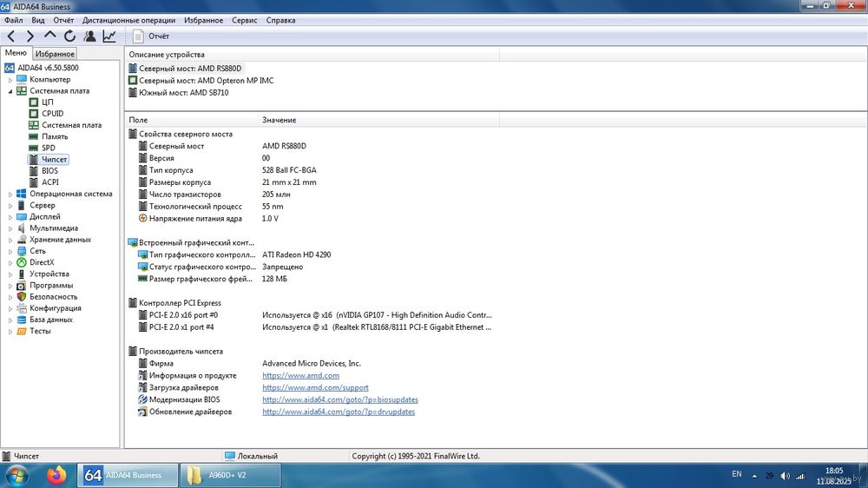Select the Чипсет tree item
The width and height of the screenshot is (868, 488).
click(x=54, y=160)
